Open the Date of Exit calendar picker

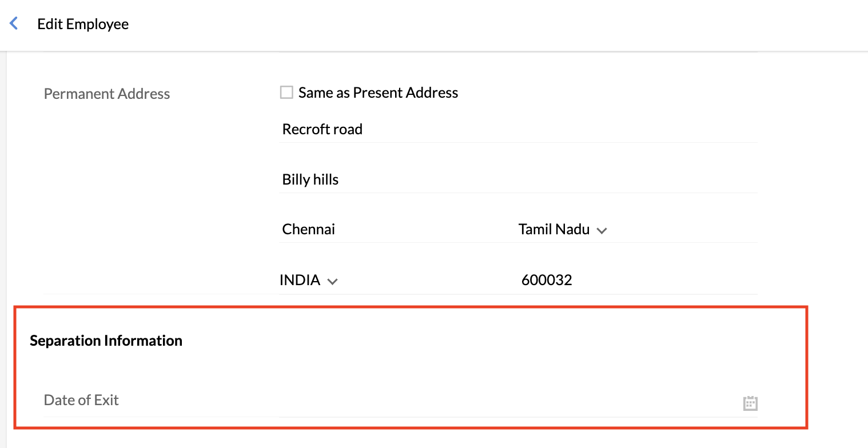coord(750,403)
